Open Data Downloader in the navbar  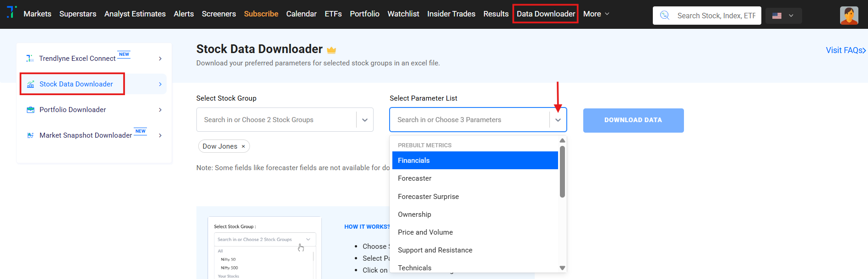click(x=546, y=14)
